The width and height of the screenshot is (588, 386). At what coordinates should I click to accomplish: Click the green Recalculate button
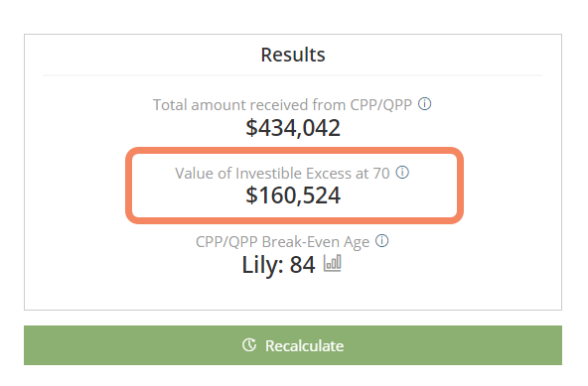tap(293, 345)
